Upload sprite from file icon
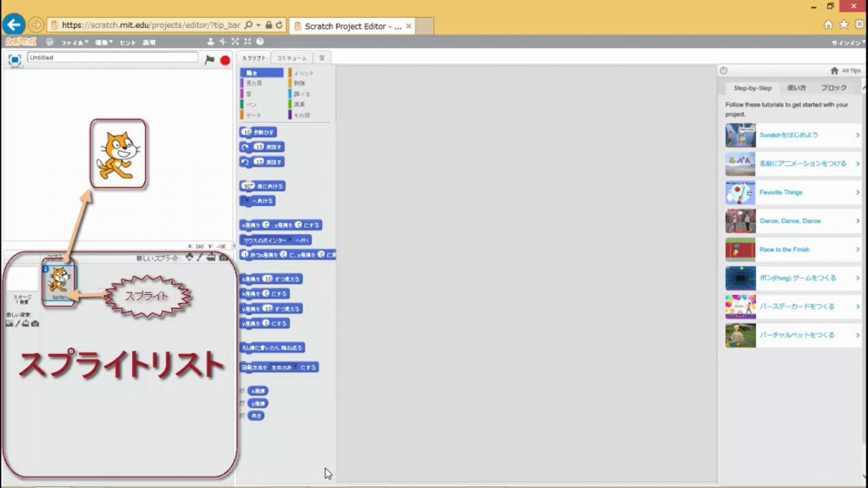Screen dimensions: 868x488 pyautogui.click(x=211, y=258)
